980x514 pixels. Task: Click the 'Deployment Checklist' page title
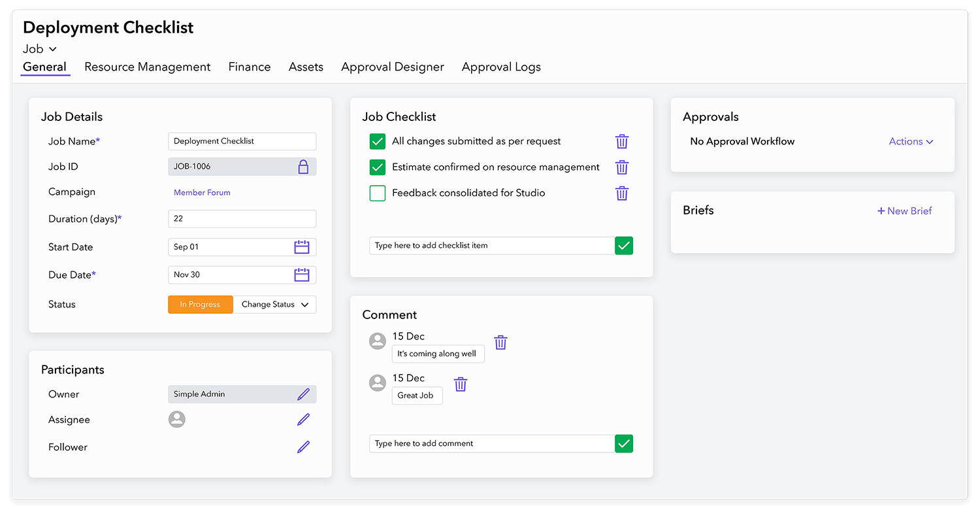coord(108,27)
